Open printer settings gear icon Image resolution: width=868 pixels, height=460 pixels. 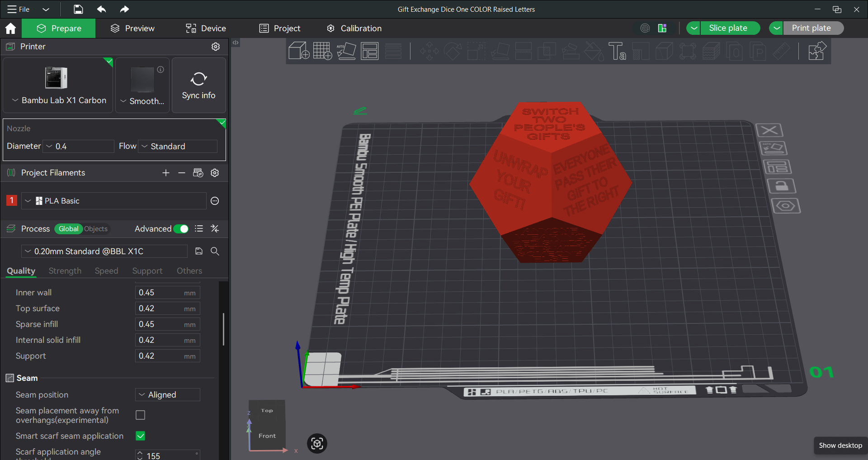216,47
